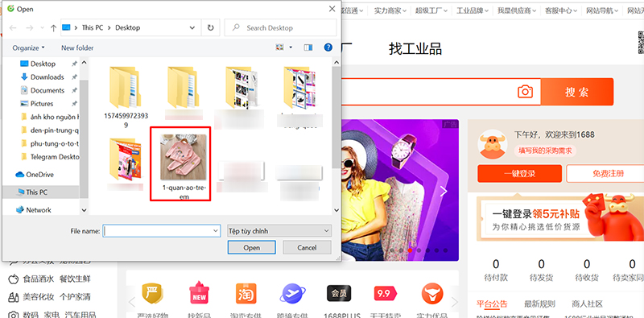Select Network in the navigation pane
This screenshot has width=644, height=318.
click(x=38, y=210)
